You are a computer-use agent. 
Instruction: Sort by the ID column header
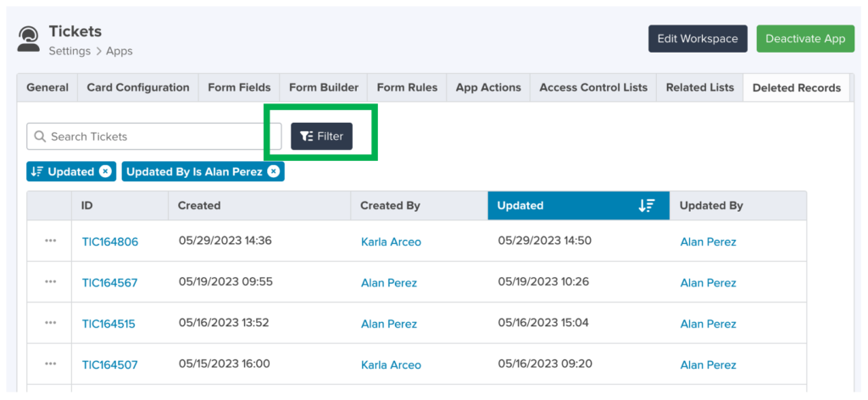pos(120,205)
